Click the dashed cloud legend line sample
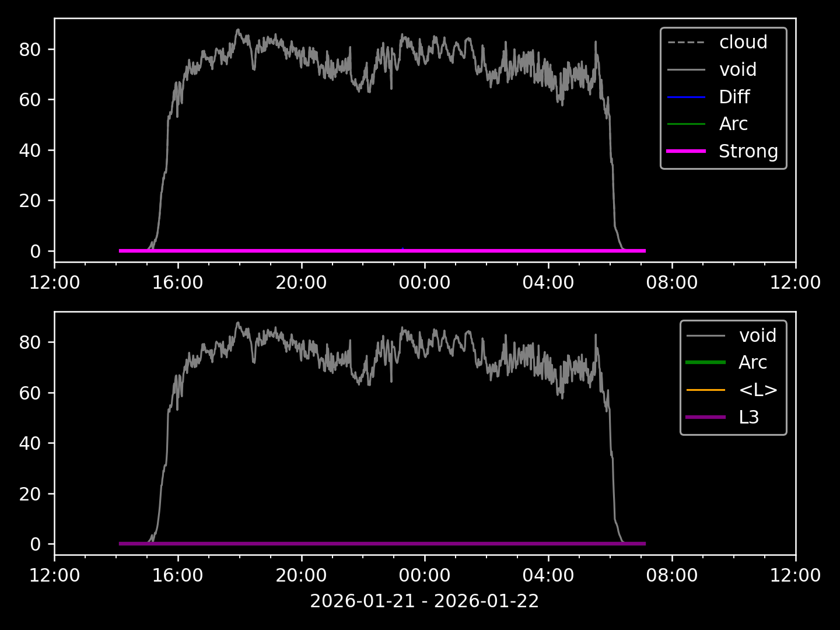This screenshot has height=630, width=840. click(686, 43)
